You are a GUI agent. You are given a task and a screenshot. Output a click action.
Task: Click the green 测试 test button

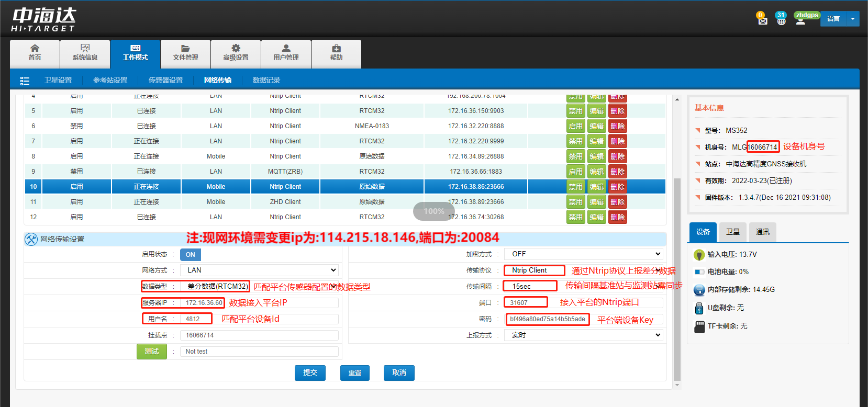(x=152, y=352)
